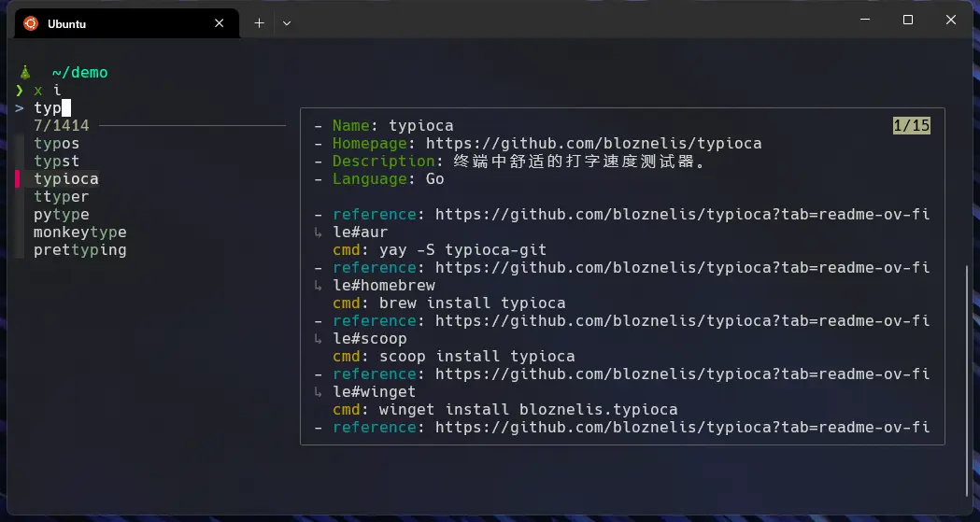Click the Ubuntu logo icon in tab
980x522 pixels.
coord(31,23)
